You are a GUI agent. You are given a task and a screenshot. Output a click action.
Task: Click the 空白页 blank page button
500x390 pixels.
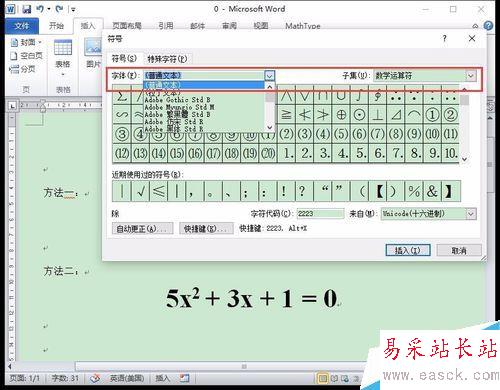tap(27, 55)
